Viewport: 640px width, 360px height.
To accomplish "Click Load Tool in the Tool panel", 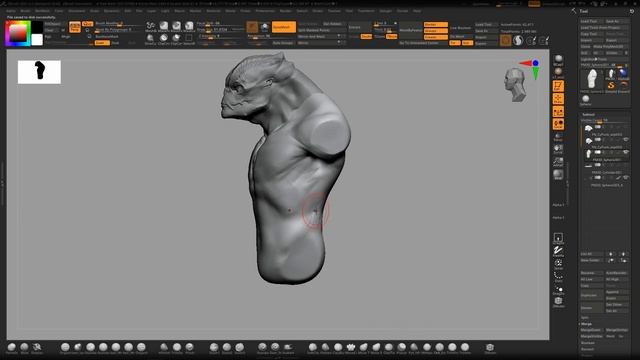I will pos(591,21).
